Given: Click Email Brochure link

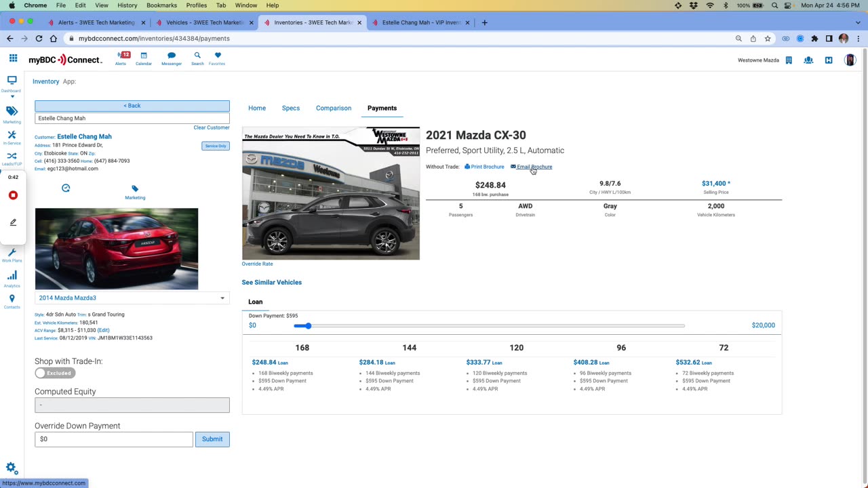Looking at the screenshot, I should pyautogui.click(x=531, y=167).
